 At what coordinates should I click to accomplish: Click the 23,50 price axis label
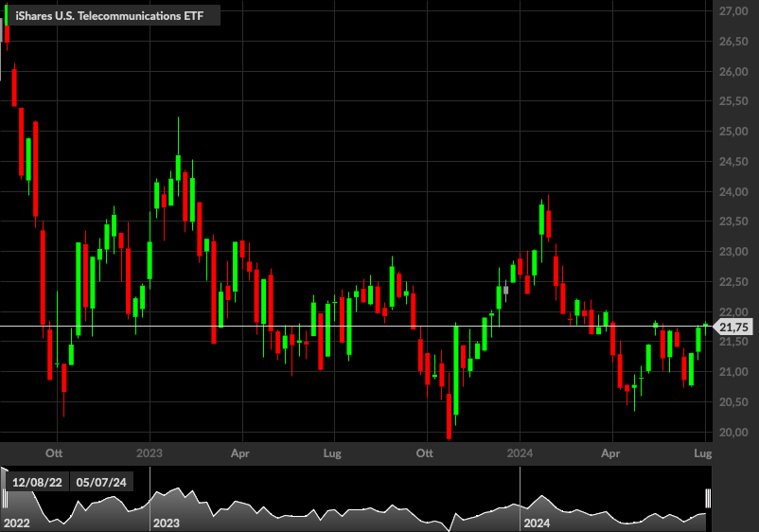click(x=733, y=222)
